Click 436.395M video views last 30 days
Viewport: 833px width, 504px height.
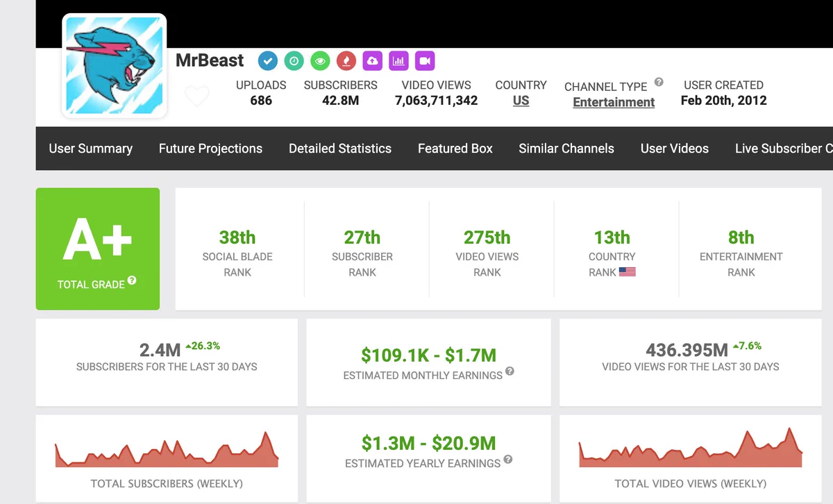[687, 350]
